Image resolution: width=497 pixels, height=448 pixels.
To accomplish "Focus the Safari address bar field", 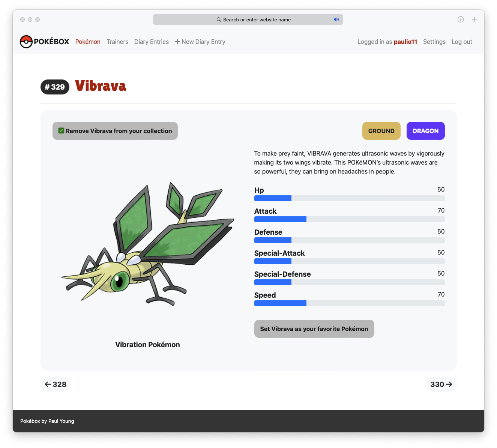I will click(x=248, y=19).
